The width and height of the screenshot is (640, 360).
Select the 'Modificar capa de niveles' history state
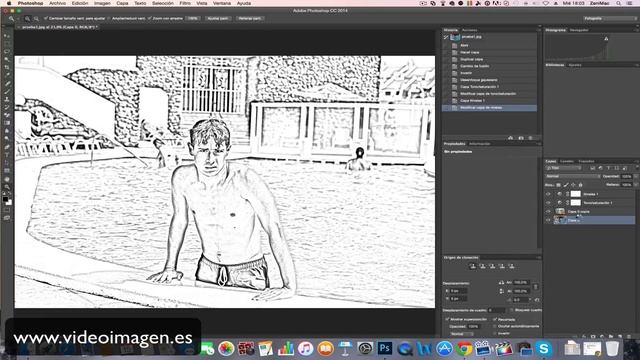489,108
